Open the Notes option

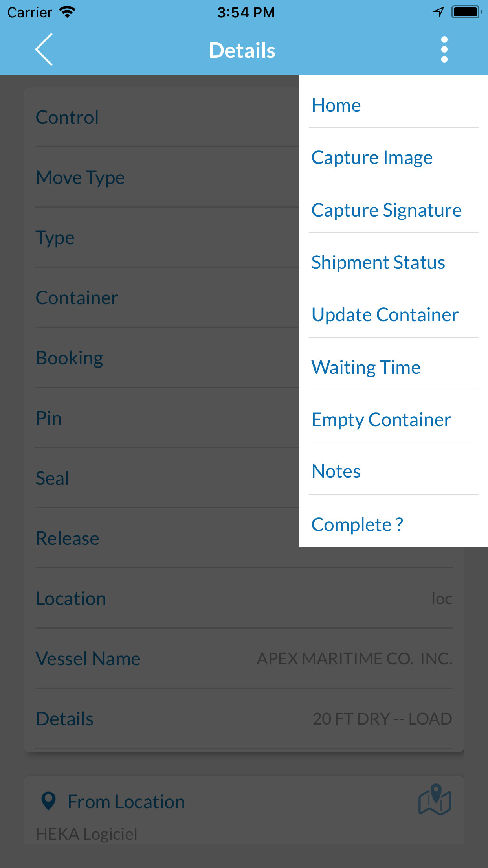pos(336,471)
